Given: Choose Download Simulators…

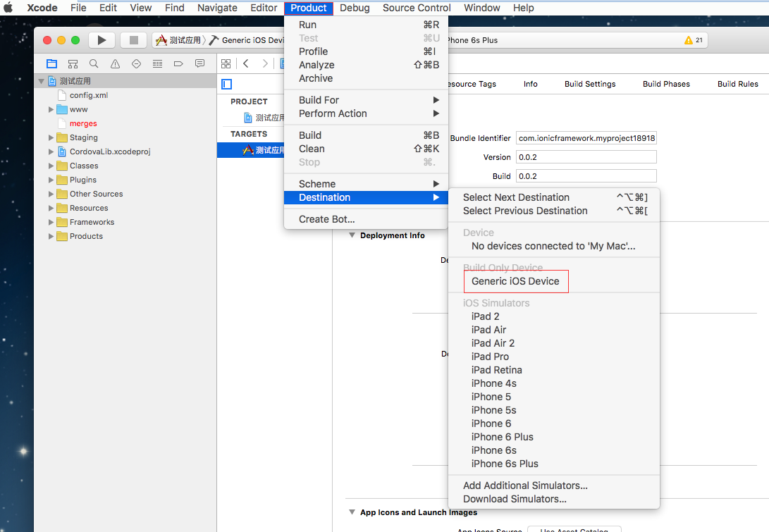Looking at the screenshot, I should click(x=554, y=499).
